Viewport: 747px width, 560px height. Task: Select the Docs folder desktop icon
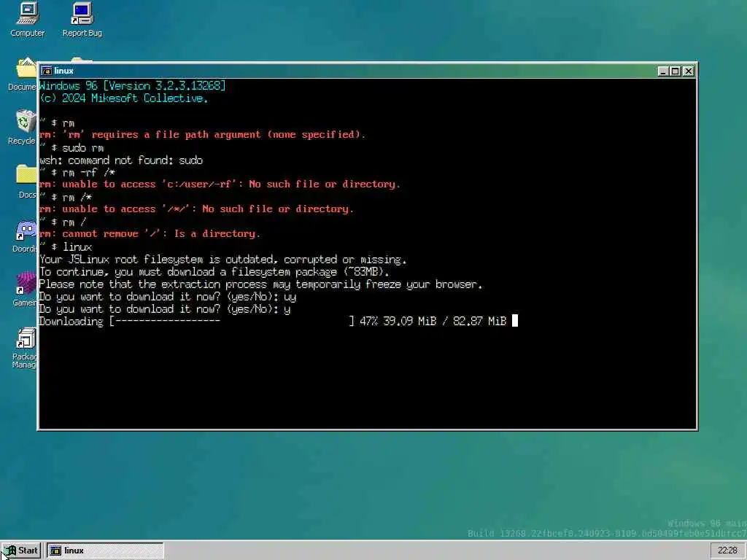coord(27,182)
